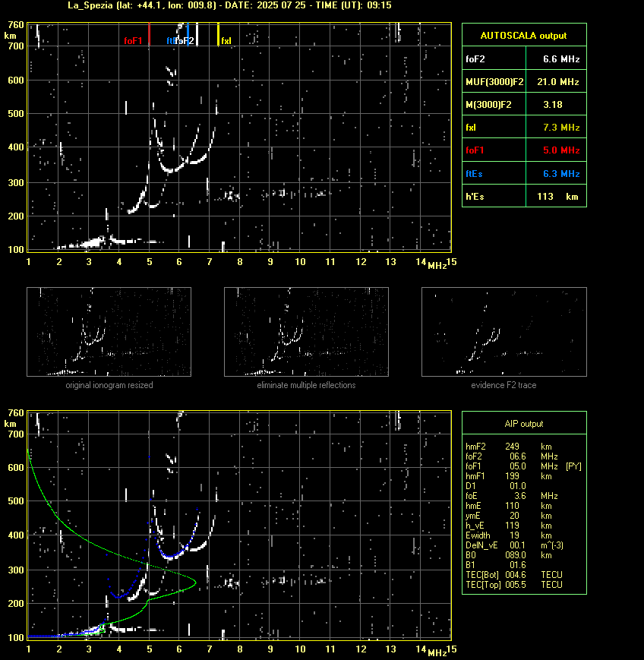
Task: Click the MUF(3000)F2 value 21.0 MHz
Action: pyautogui.click(x=557, y=82)
